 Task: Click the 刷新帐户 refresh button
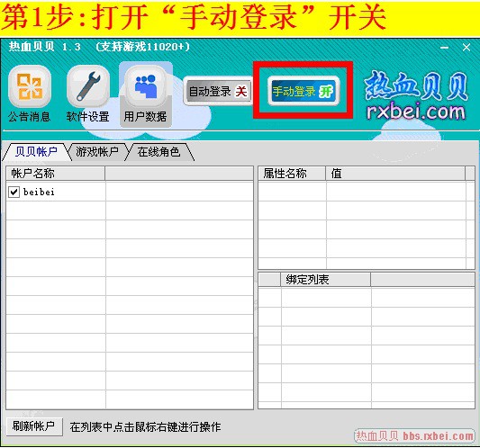pos(34,426)
